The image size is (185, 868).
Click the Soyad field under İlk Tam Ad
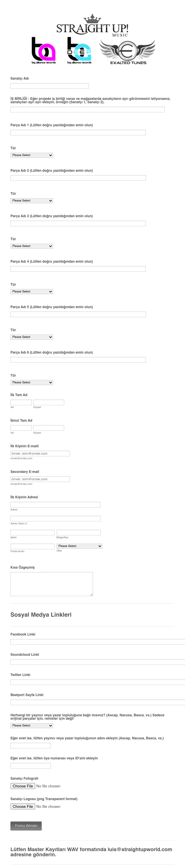(x=49, y=402)
